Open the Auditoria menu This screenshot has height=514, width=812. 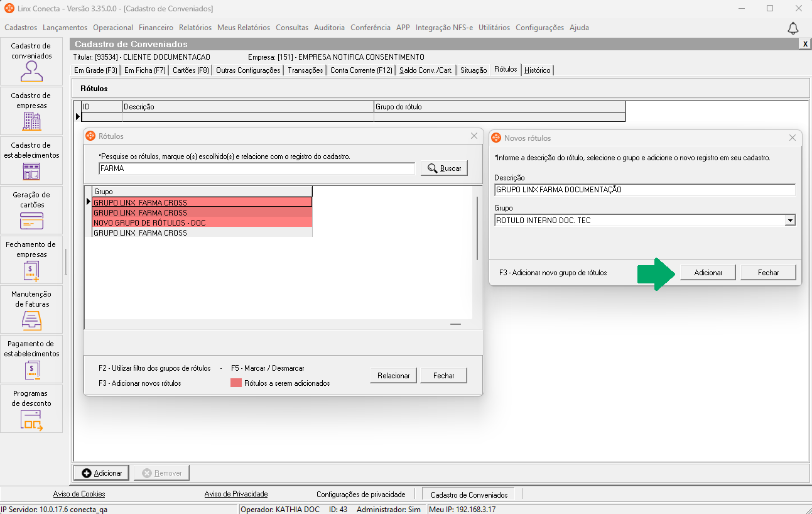tap(330, 28)
